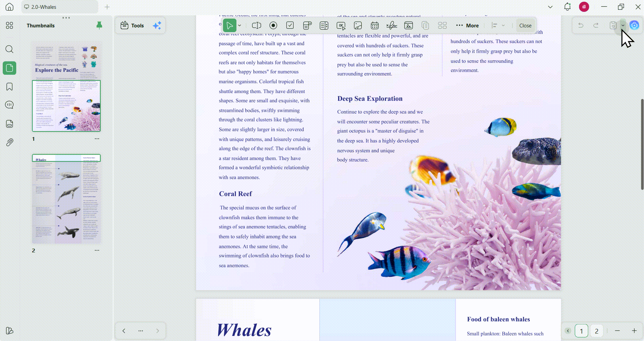Click the Thumbnails panel title
Screen dimensions: 644x341
(41, 26)
